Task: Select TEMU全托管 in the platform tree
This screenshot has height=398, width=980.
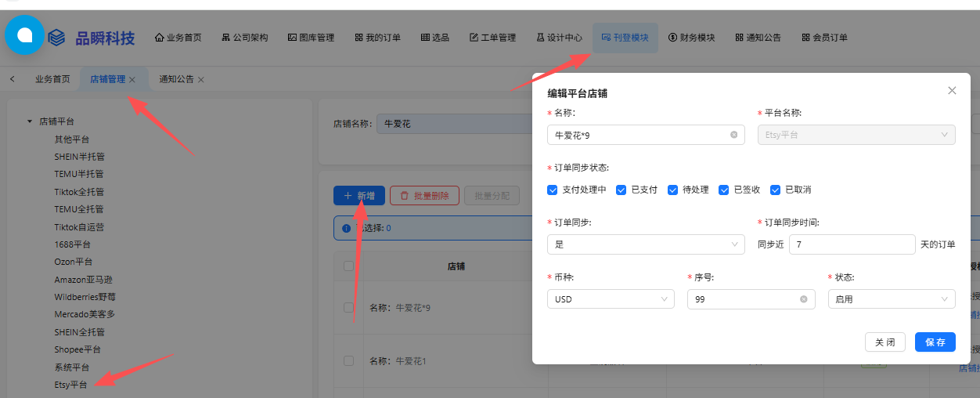Action: (79, 209)
